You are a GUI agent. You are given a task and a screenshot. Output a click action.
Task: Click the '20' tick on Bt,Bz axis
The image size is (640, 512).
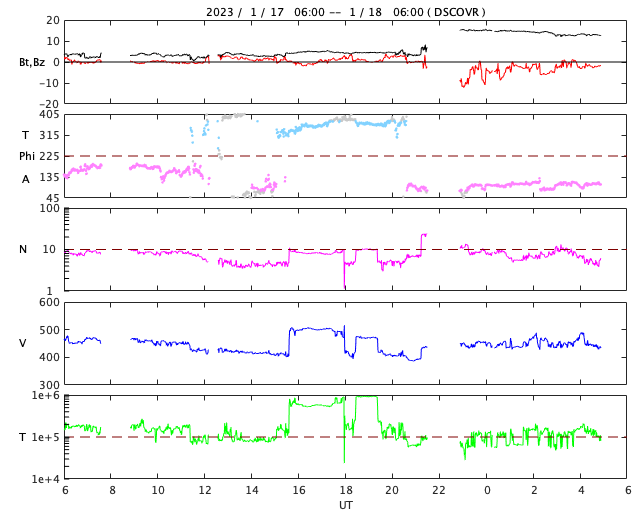[x=53, y=20]
